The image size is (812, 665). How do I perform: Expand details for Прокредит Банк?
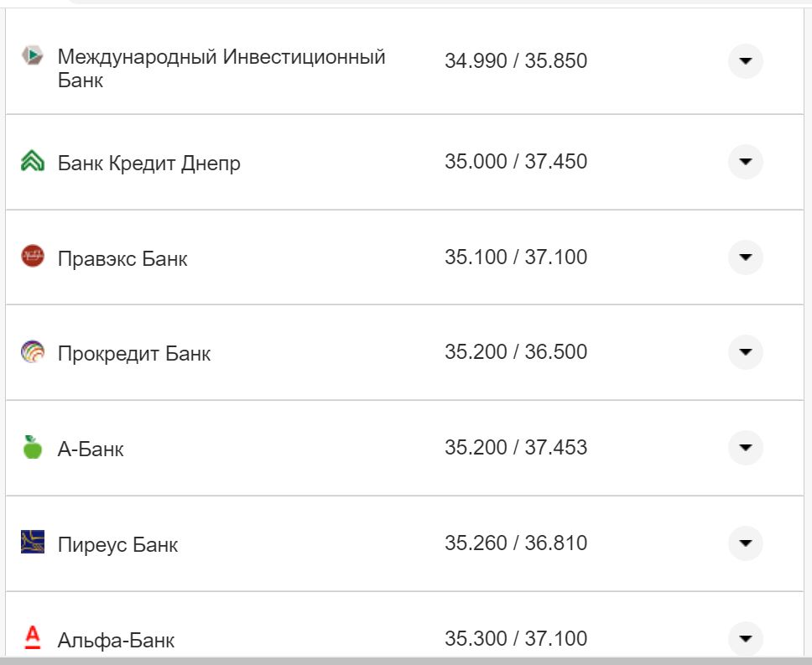[x=745, y=352]
